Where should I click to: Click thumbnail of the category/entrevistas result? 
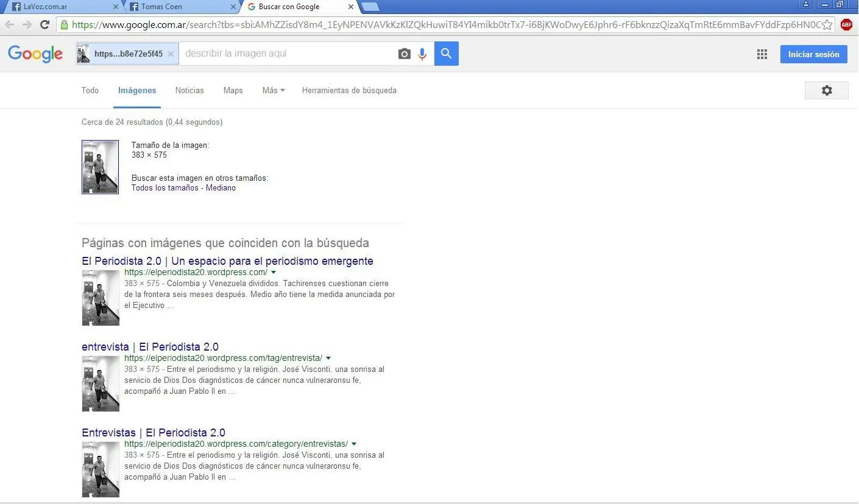(101, 469)
